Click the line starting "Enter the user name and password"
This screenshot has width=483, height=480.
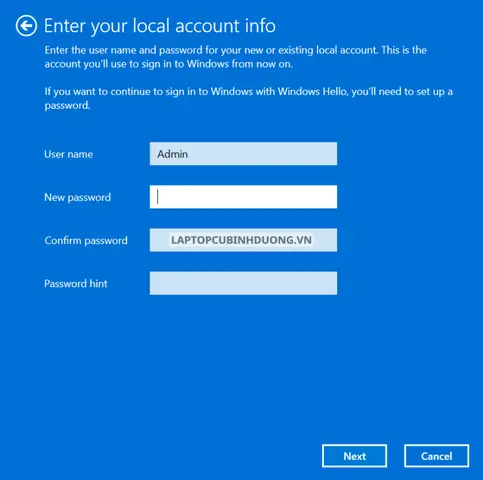click(236, 50)
